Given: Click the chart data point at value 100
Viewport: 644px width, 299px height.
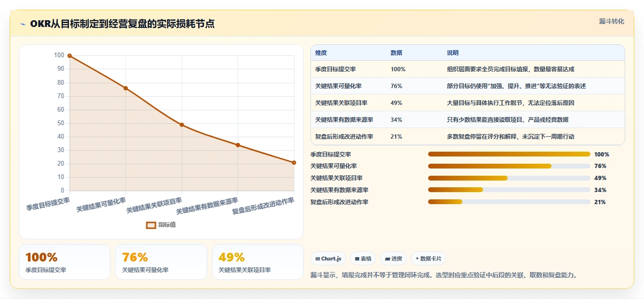Looking at the screenshot, I should (x=69, y=56).
